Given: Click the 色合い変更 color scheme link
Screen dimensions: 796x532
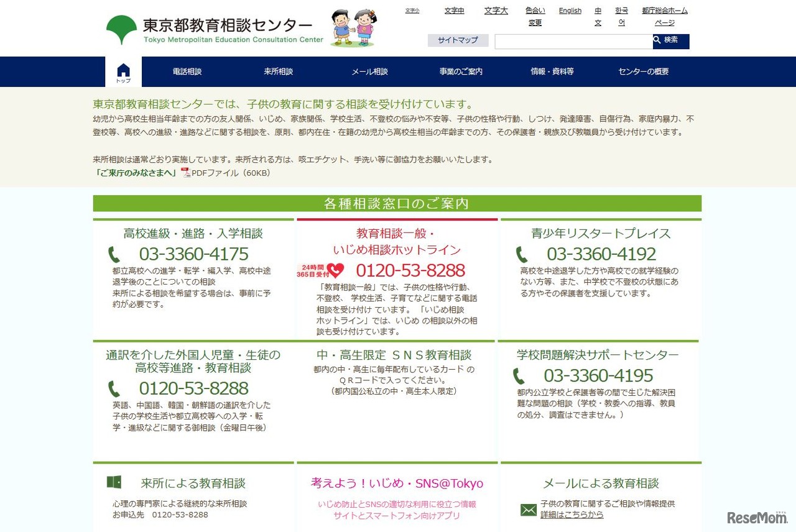Looking at the screenshot, I should (535, 17).
